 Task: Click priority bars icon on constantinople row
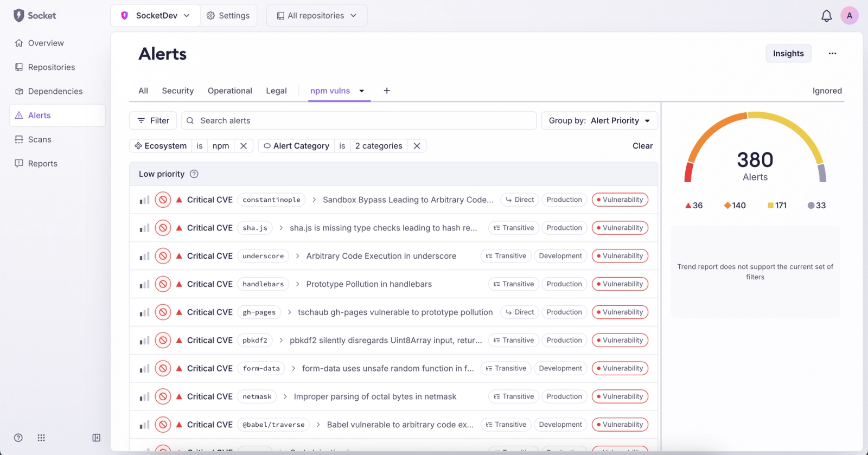(144, 200)
